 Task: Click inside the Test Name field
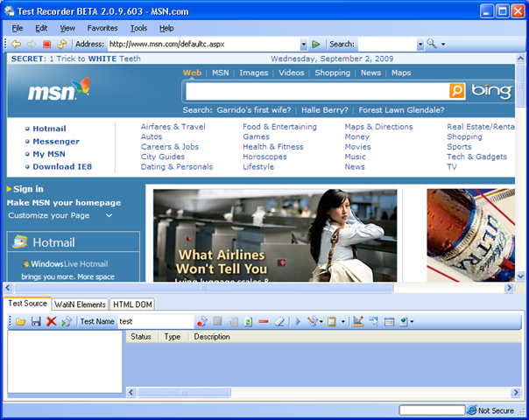click(156, 322)
